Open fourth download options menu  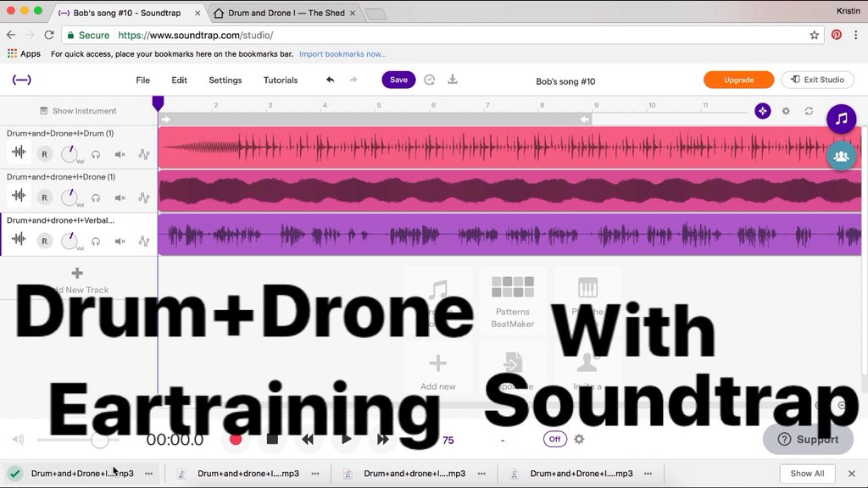648,474
